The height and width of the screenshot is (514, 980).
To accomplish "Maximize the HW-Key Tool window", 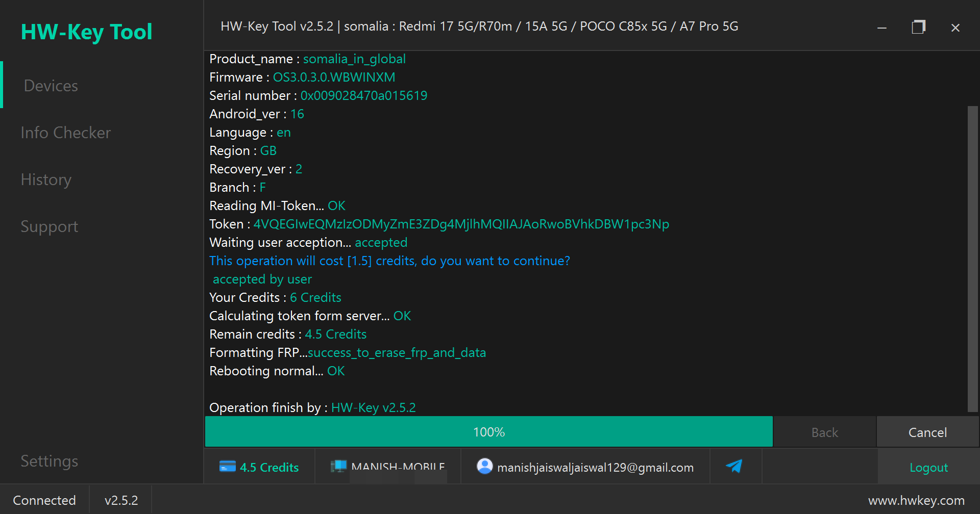I will coord(919,27).
